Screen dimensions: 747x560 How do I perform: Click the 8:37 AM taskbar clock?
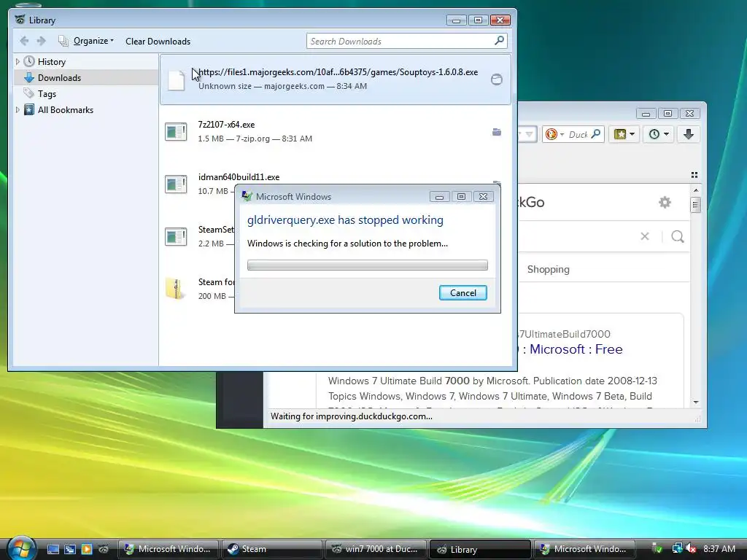[x=719, y=549]
